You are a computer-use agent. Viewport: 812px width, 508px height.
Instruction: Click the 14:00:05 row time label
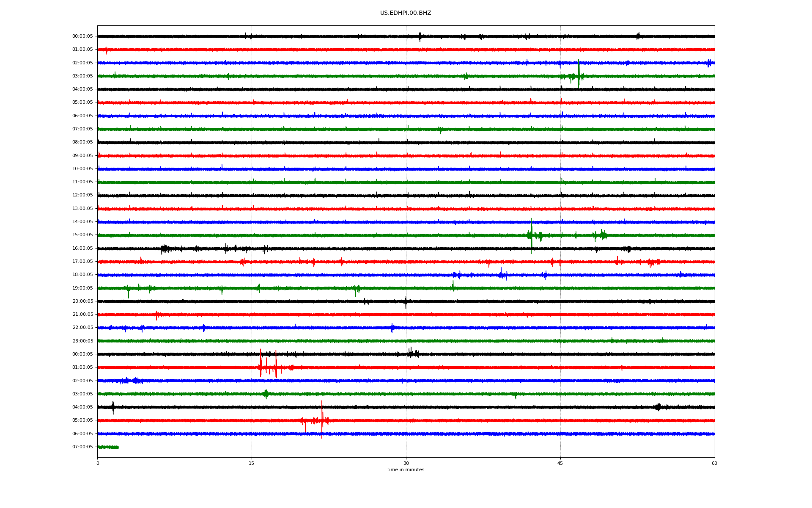(82, 222)
